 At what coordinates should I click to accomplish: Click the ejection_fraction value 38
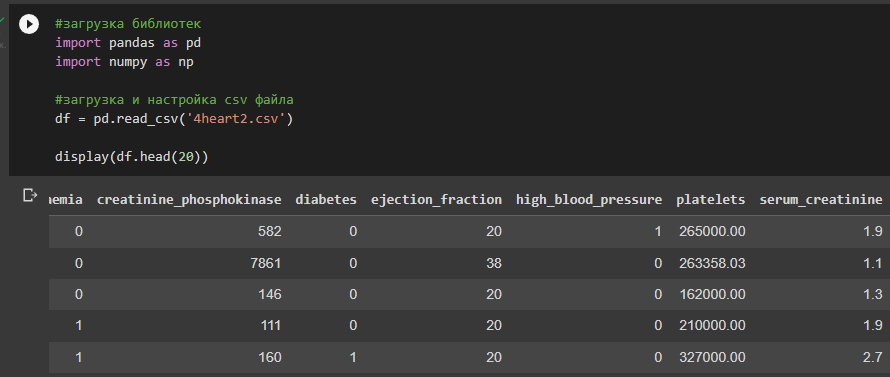click(494, 263)
